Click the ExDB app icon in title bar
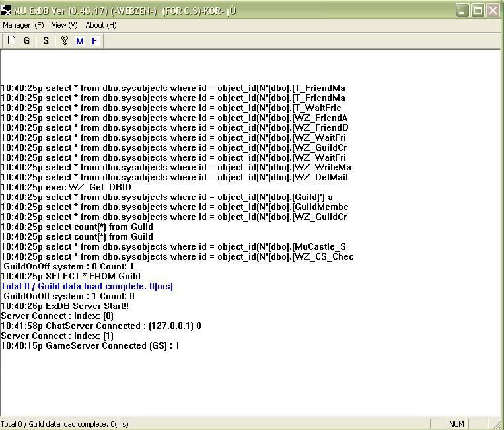The width and height of the screenshot is (504, 430). [x=7, y=10]
